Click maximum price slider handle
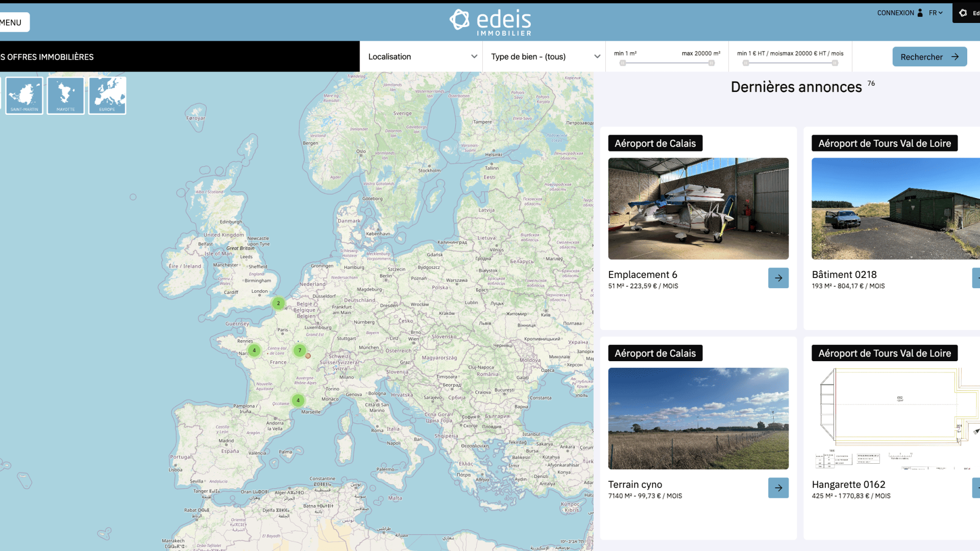 835,63
